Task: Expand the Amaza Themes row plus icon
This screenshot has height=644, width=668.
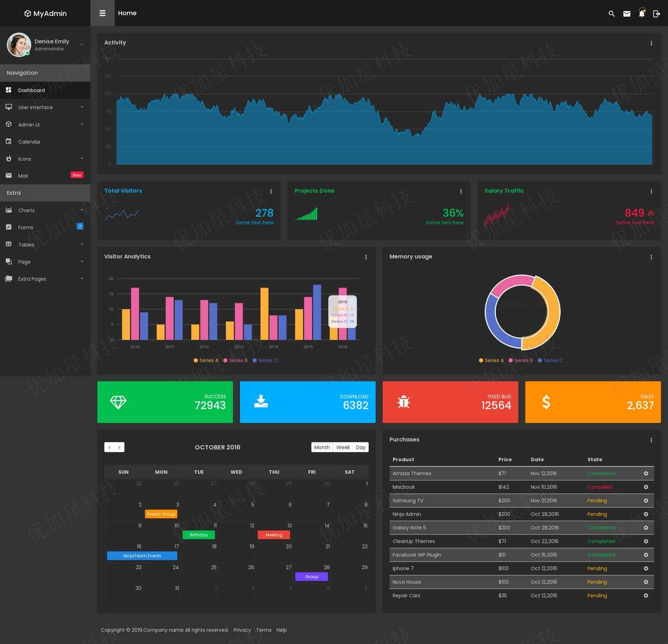Action: (646, 473)
